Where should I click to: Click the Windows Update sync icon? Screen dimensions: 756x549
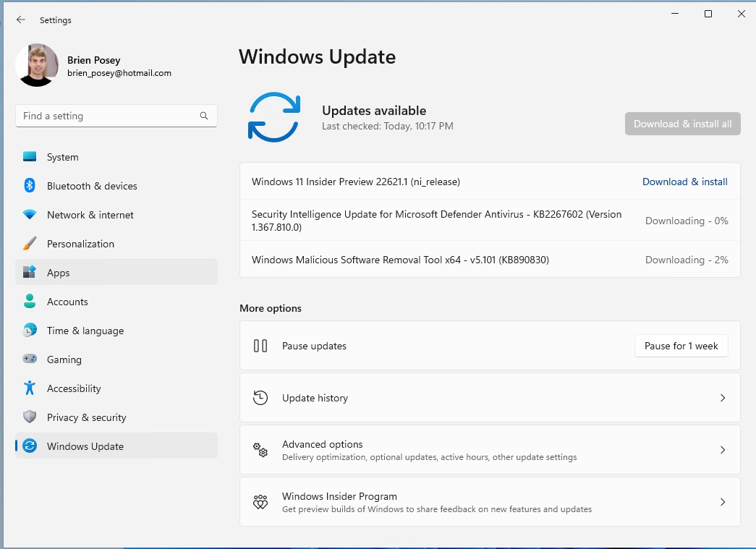click(x=30, y=446)
